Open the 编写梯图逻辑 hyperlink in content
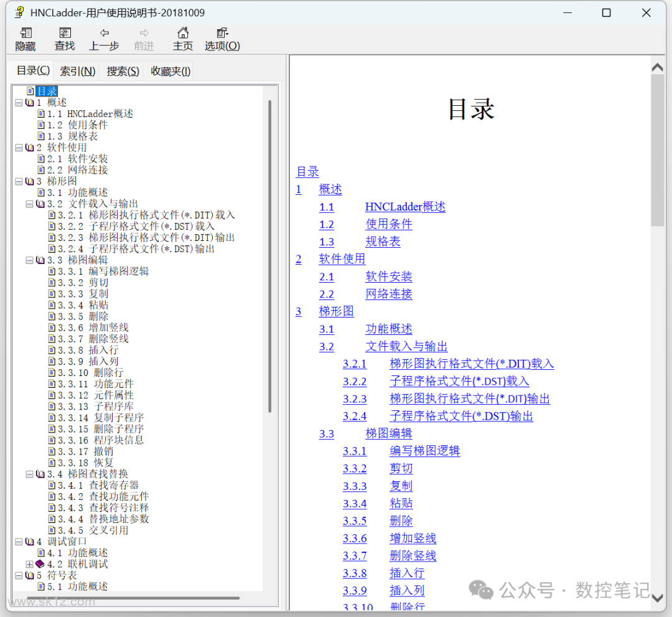672x617 pixels. pyautogui.click(x=425, y=451)
